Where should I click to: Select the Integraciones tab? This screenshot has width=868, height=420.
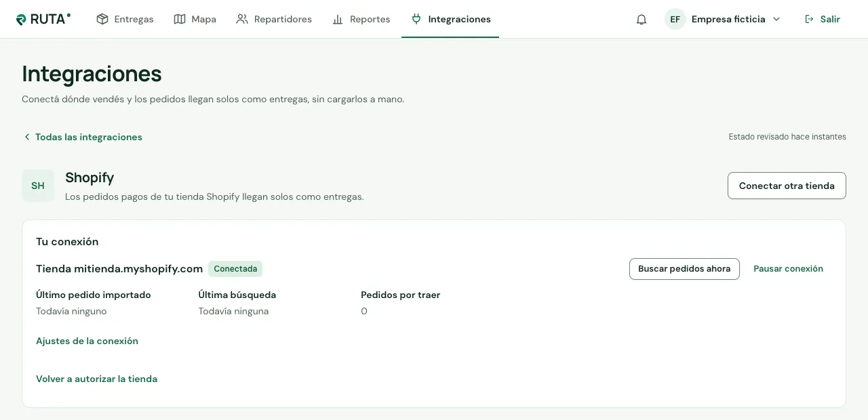click(450, 19)
